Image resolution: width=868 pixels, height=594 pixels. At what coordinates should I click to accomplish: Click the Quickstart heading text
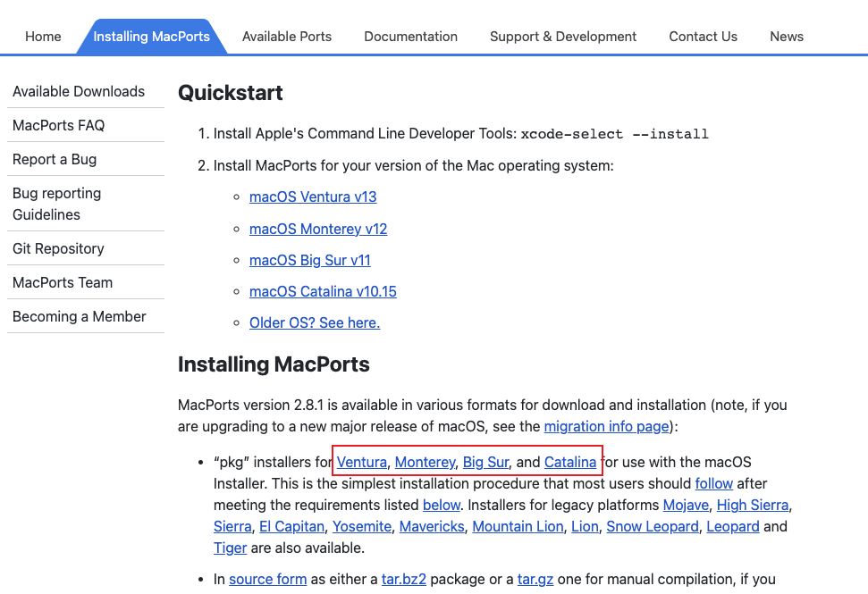[x=231, y=93]
